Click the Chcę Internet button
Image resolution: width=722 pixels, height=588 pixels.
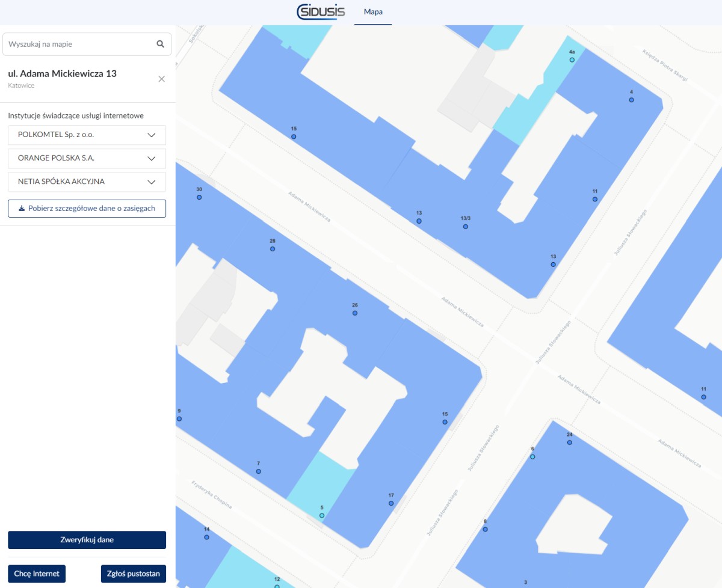tap(37, 574)
